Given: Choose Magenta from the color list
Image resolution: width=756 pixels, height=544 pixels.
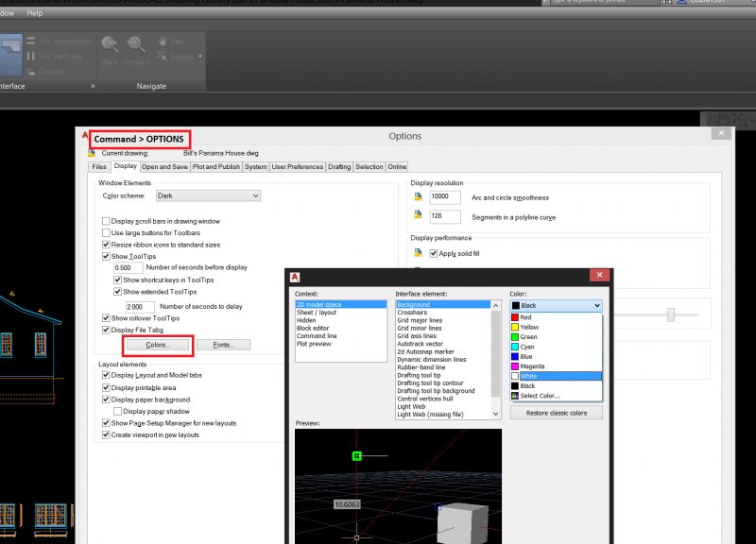Looking at the screenshot, I should [557, 366].
